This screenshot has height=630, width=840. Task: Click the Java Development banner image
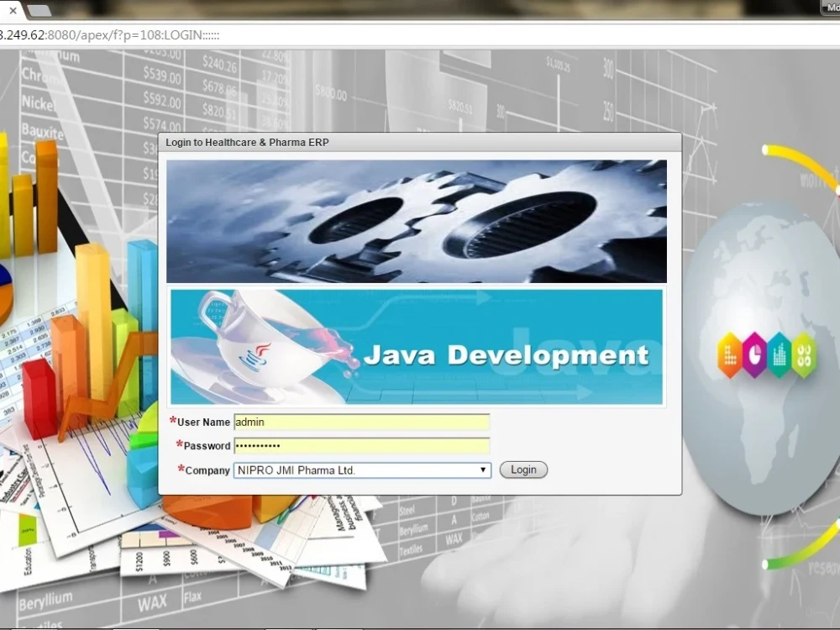click(417, 347)
